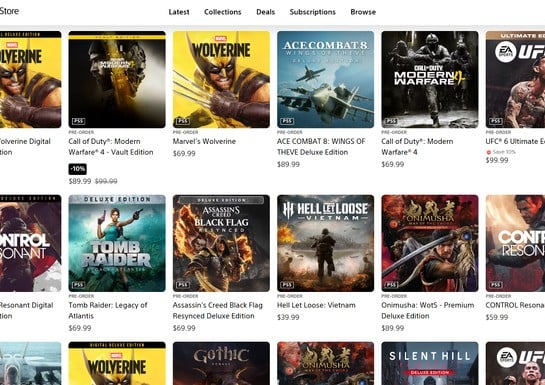545x385 pixels.
Task: Click the PRE-ORDER label above Hell Let Loose title
Action: click(x=290, y=296)
